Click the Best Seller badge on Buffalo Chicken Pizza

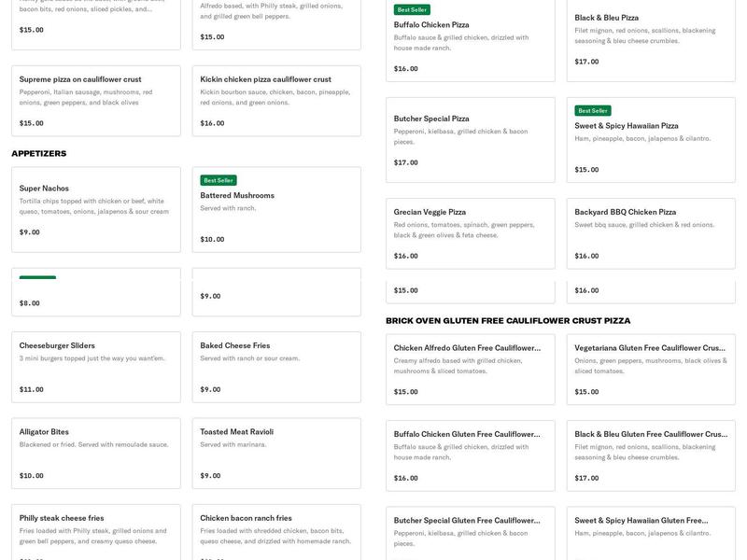pyautogui.click(x=412, y=9)
